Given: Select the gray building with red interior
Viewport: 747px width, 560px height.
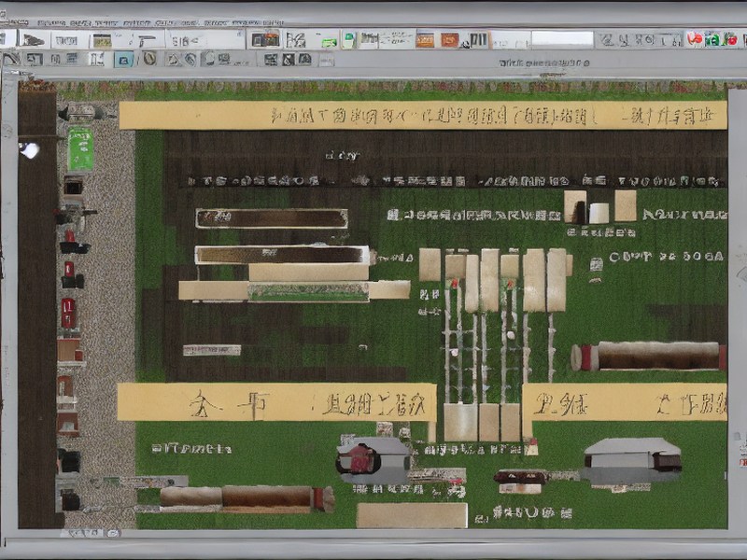Looking at the screenshot, I should (373, 460).
